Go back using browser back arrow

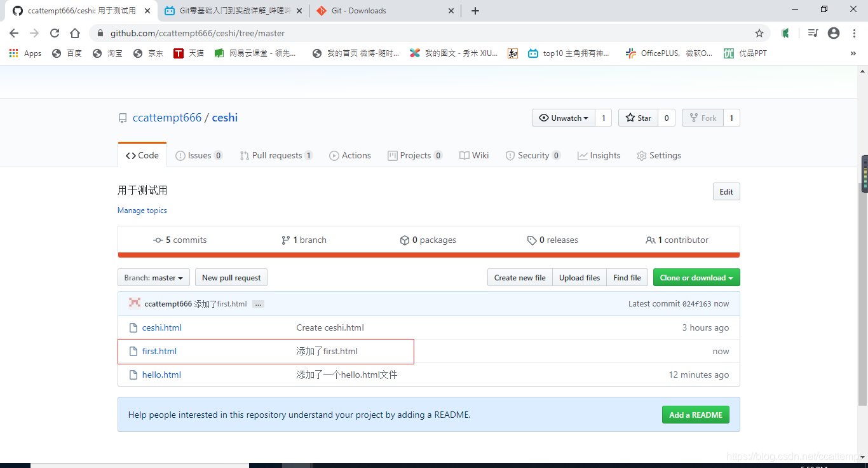coord(14,33)
